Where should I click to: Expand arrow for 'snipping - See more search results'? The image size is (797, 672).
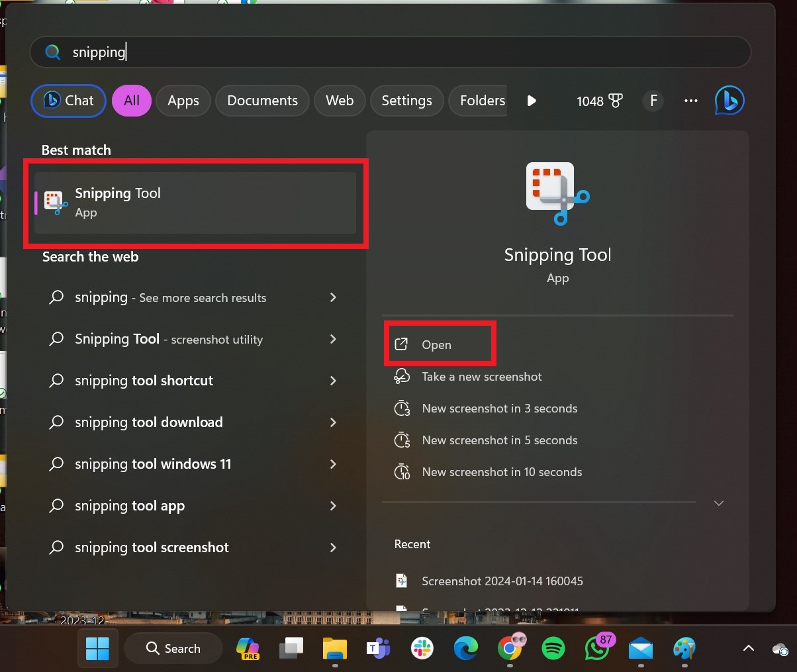pos(333,297)
